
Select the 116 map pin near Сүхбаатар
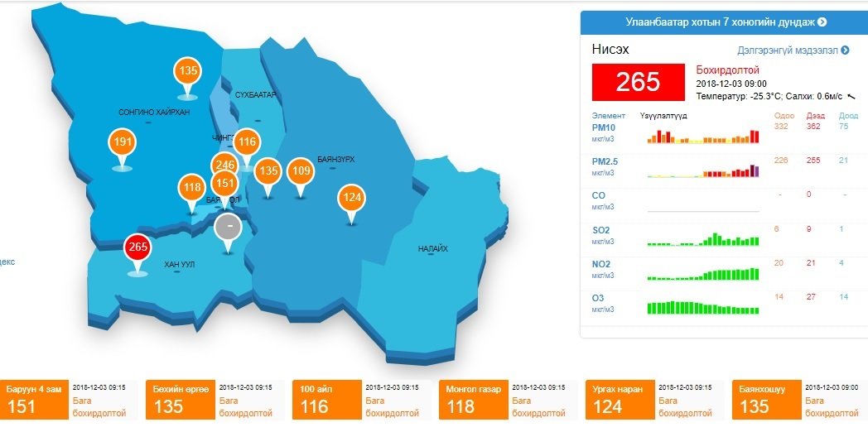(247, 142)
